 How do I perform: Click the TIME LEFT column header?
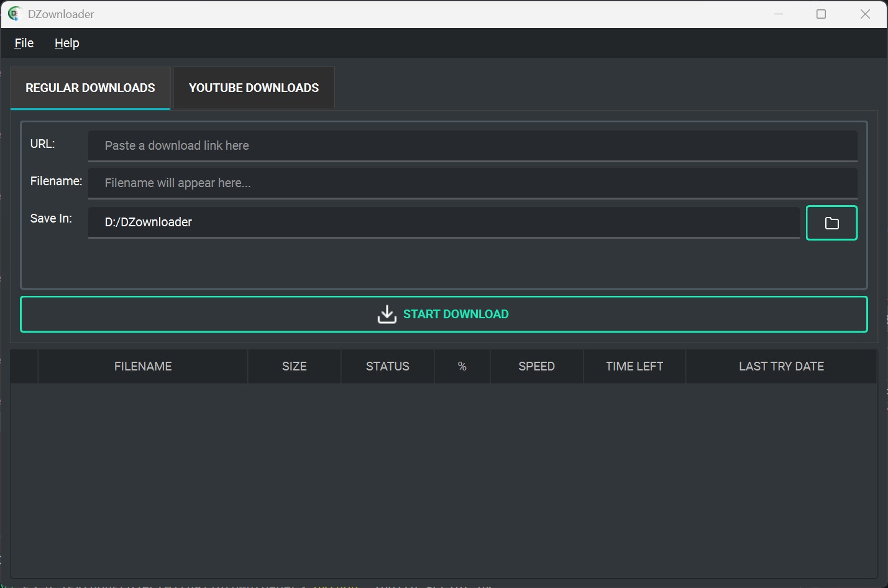(634, 366)
